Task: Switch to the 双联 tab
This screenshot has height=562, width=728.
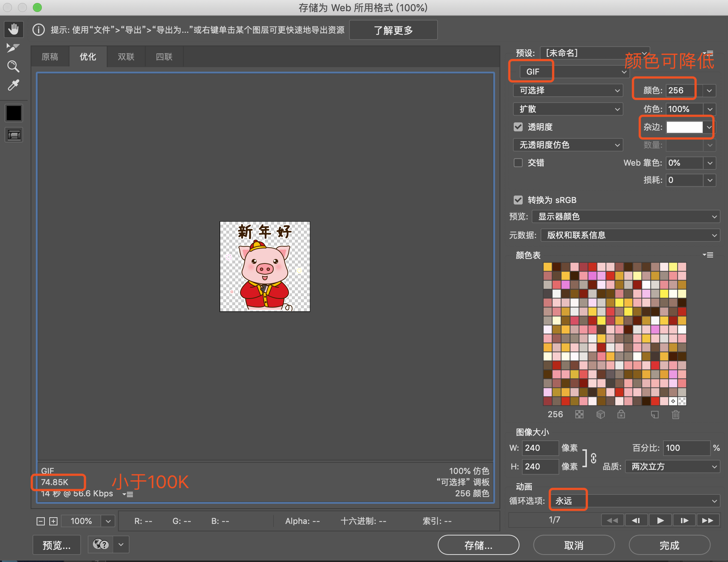Action: click(126, 57)
